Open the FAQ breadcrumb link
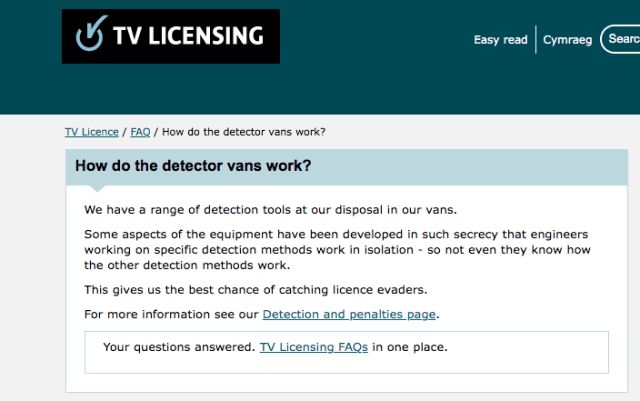Viewport: 640px width, 401px height. tap(140, 132)
